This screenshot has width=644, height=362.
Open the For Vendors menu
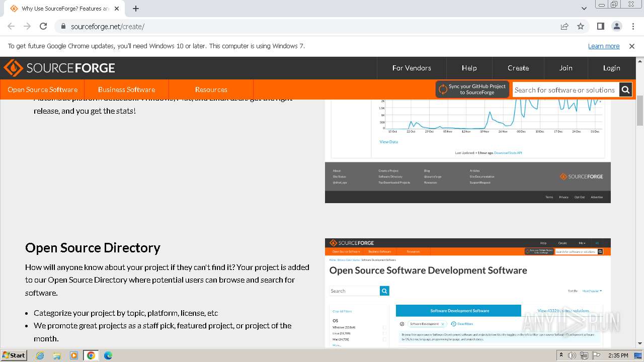coord(412,68)
